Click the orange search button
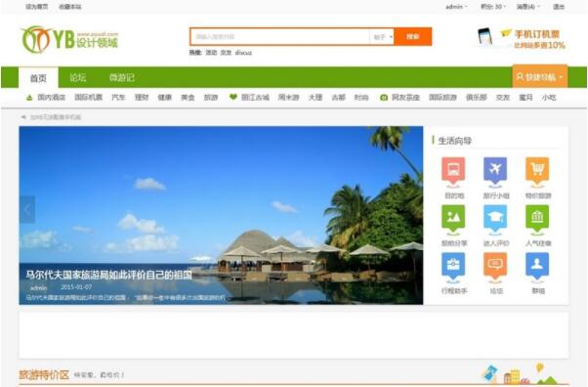 413,37
